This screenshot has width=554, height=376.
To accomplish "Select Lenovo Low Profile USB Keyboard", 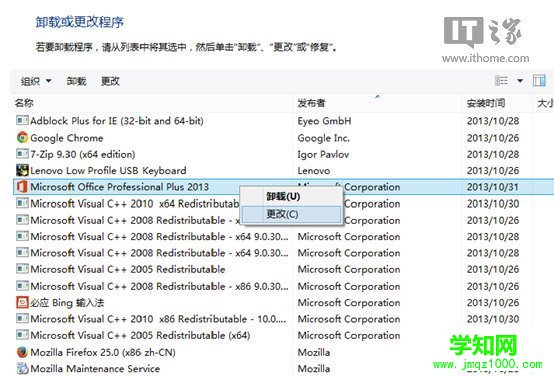I will [108, 171].
